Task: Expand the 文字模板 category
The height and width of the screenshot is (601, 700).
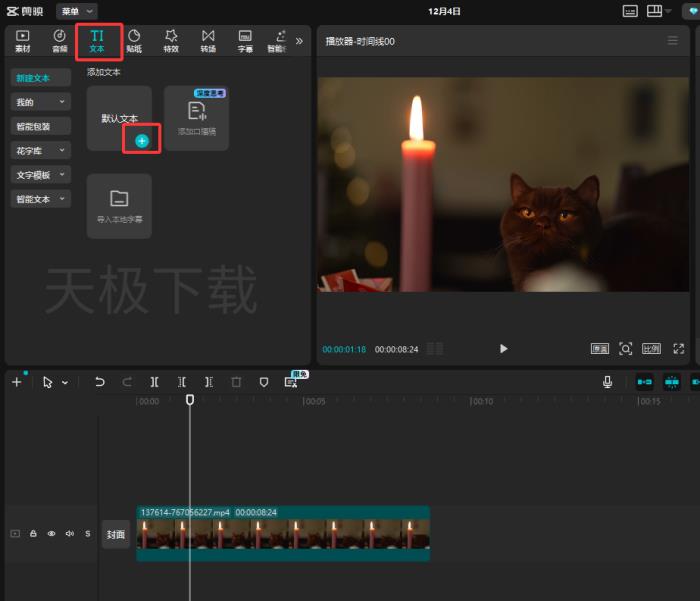Action: tap(41, 174)
